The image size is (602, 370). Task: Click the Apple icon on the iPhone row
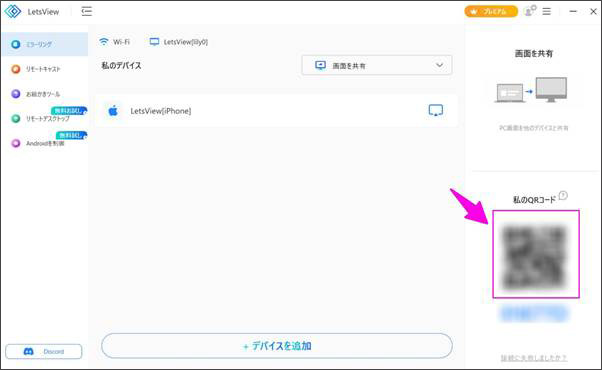(x=113, y=111)
